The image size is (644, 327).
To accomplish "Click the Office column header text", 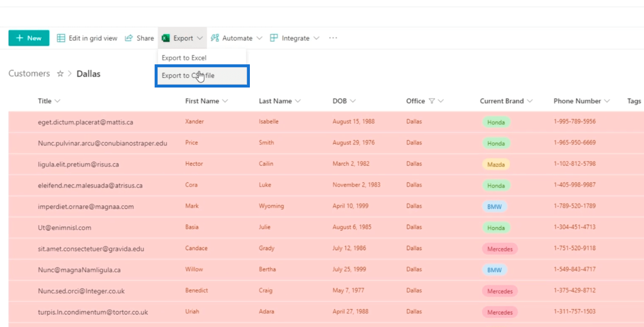I will click(x=416, y=101).
